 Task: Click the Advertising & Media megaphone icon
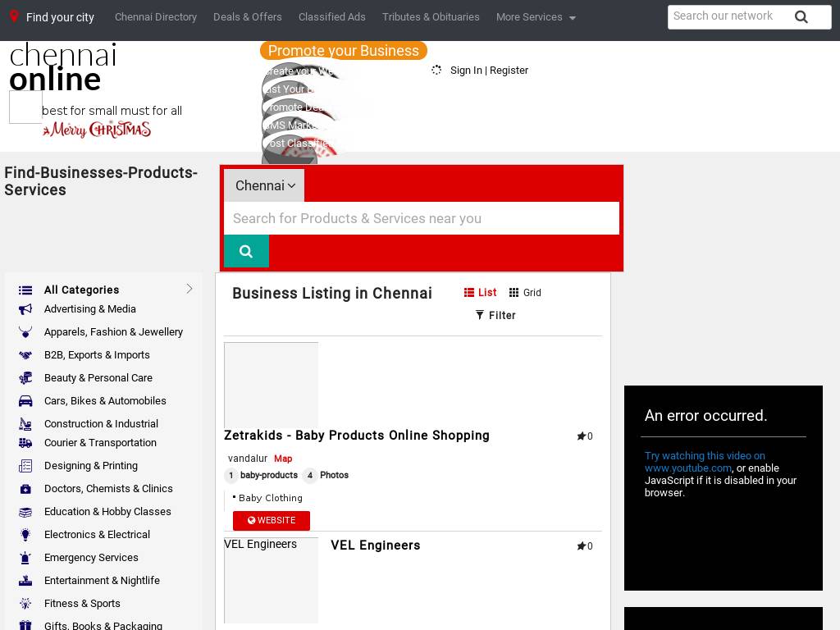[25, 309]
